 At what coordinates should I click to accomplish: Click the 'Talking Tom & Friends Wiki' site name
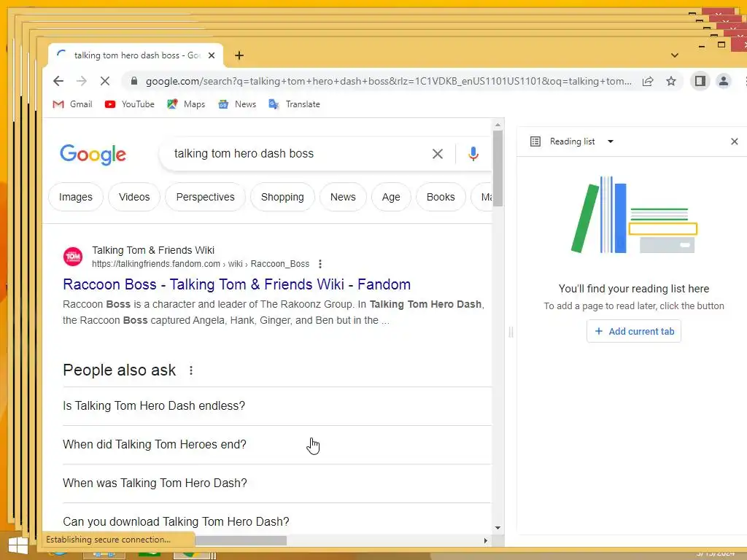(x=153, y=251)
